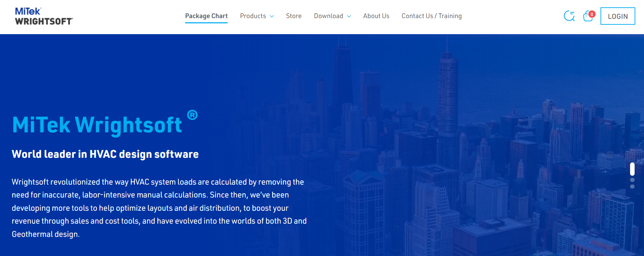The image size is (644, 256).
Task: Click the LOGIN button
Action: [x=618, y=16]
